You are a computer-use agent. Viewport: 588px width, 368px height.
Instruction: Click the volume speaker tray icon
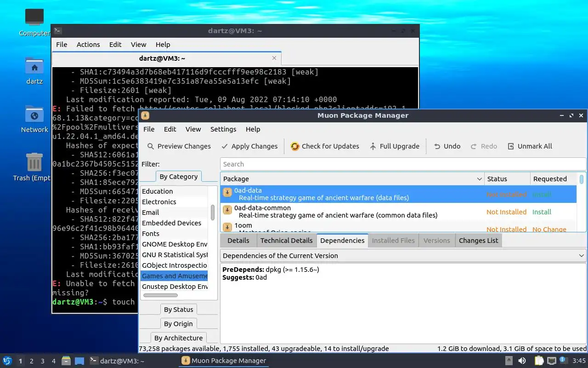[522, 361]
